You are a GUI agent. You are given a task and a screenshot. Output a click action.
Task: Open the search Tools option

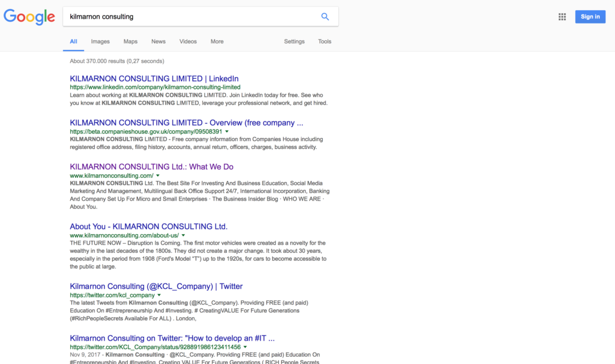(324, 41)
